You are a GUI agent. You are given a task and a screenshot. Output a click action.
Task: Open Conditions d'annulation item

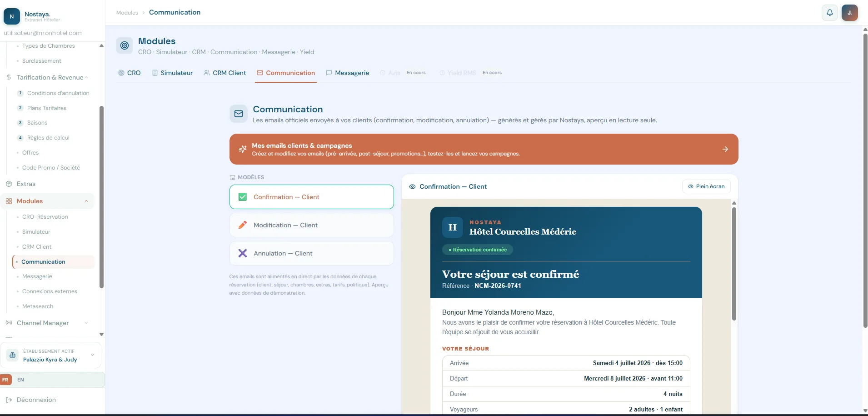(58, 93)
